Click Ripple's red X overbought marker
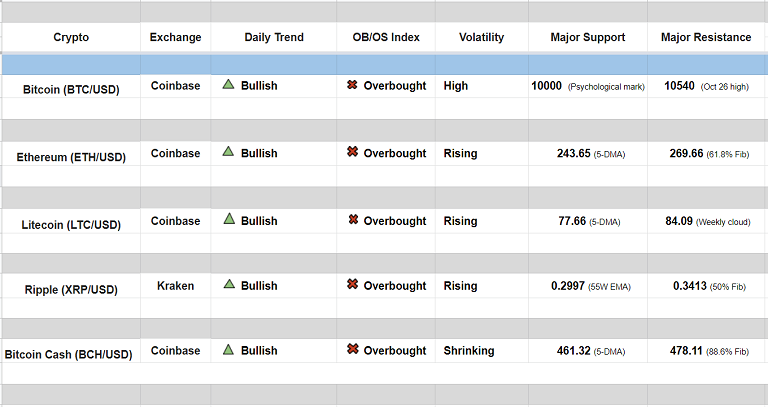 [x=352, y=285]
